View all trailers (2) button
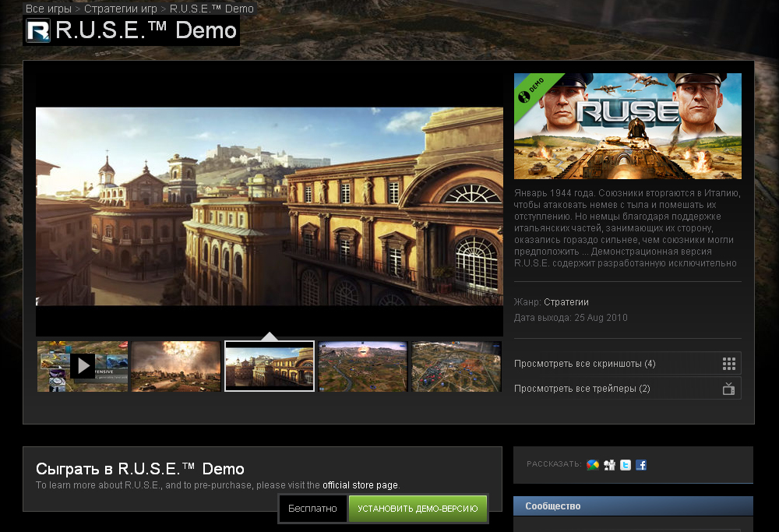The width and height of the screenshot is (779, 532). point(627,389)
